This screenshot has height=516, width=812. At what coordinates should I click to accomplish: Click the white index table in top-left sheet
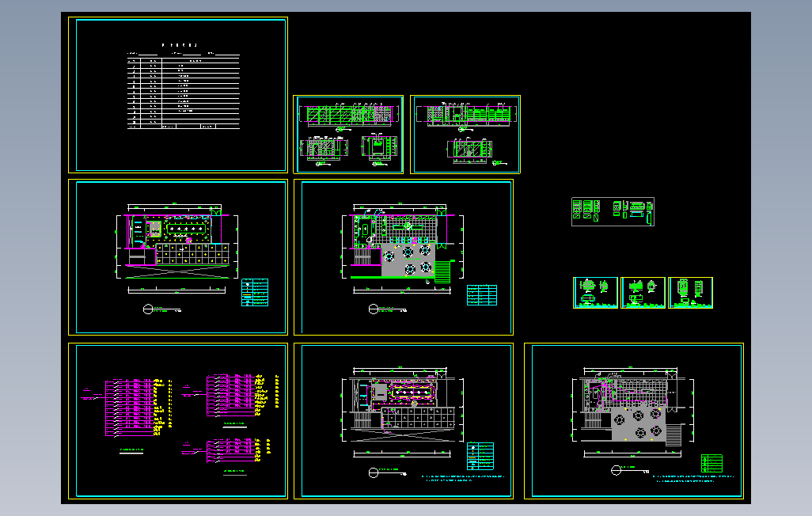pyautogui.click(x=184, y=93)
